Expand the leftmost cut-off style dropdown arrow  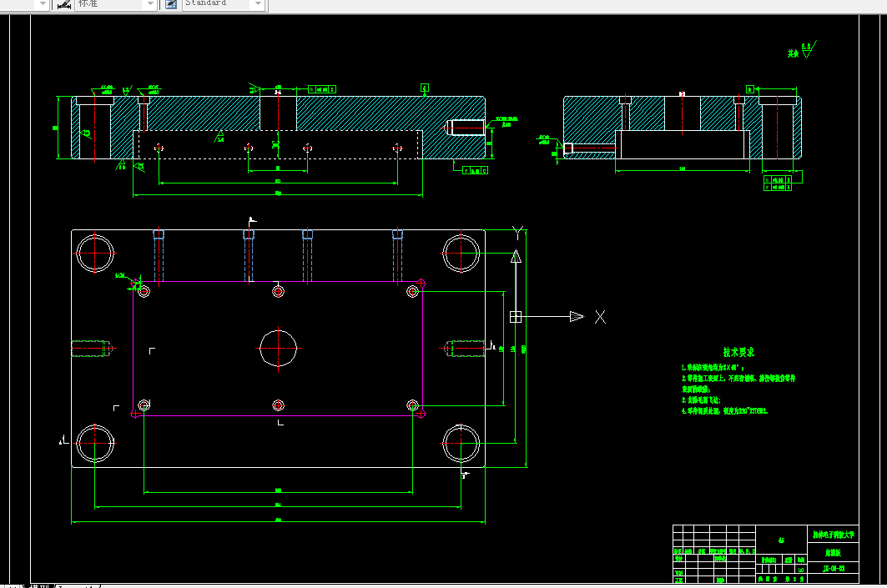pos(43,3)
